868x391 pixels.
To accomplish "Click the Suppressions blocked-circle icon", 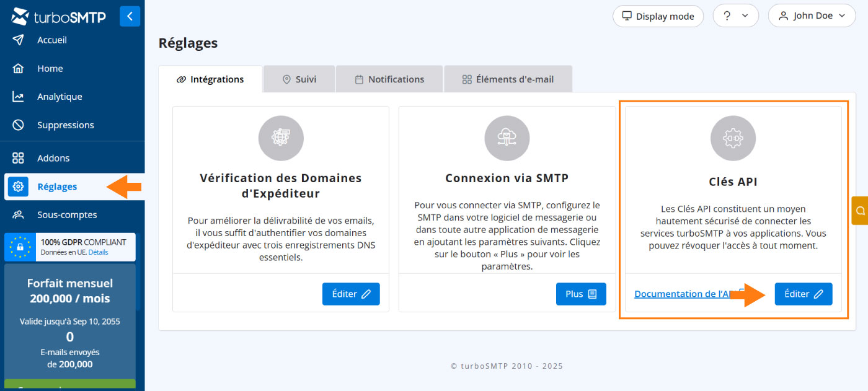I will point(19,125).
